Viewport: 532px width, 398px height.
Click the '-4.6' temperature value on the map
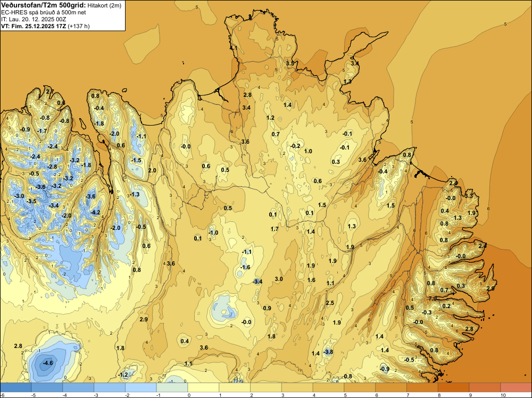click(48, 363)
